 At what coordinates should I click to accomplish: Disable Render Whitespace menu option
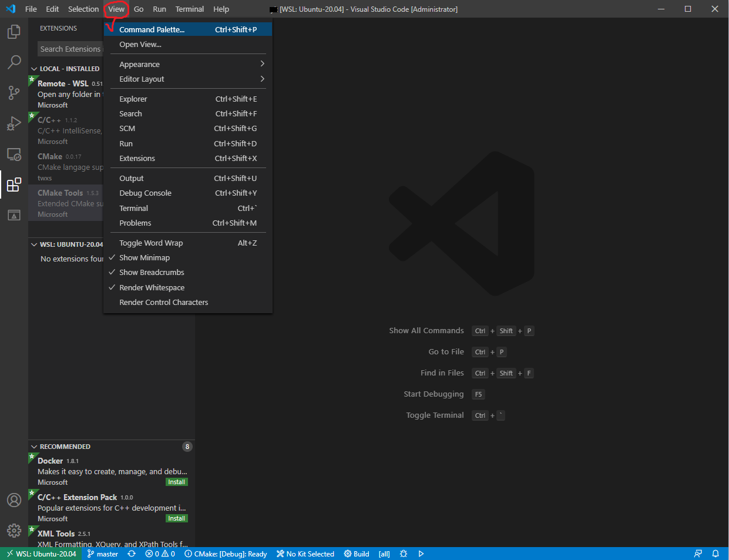152,287
